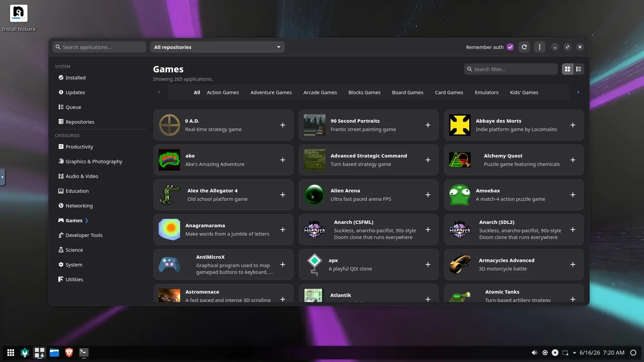644x362 pixels.
Task: Add Anarch (SDL2) with plus button
Action: click(573, 230)
